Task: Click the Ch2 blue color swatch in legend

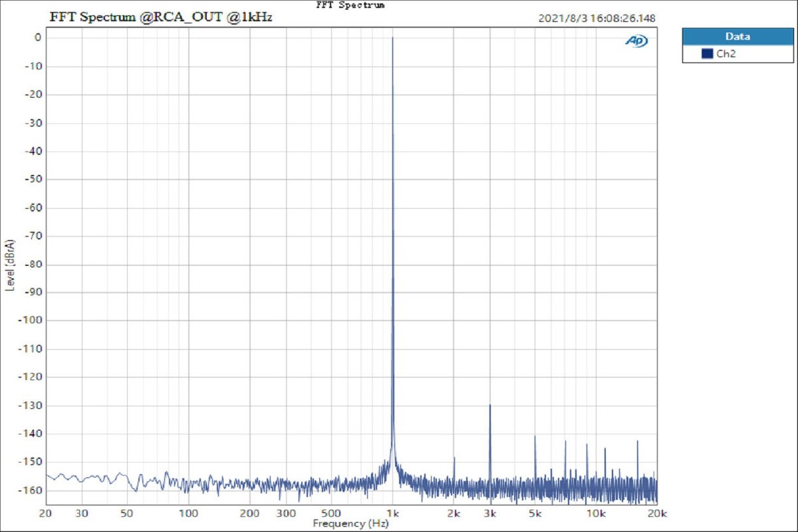Action: point(707,54)
